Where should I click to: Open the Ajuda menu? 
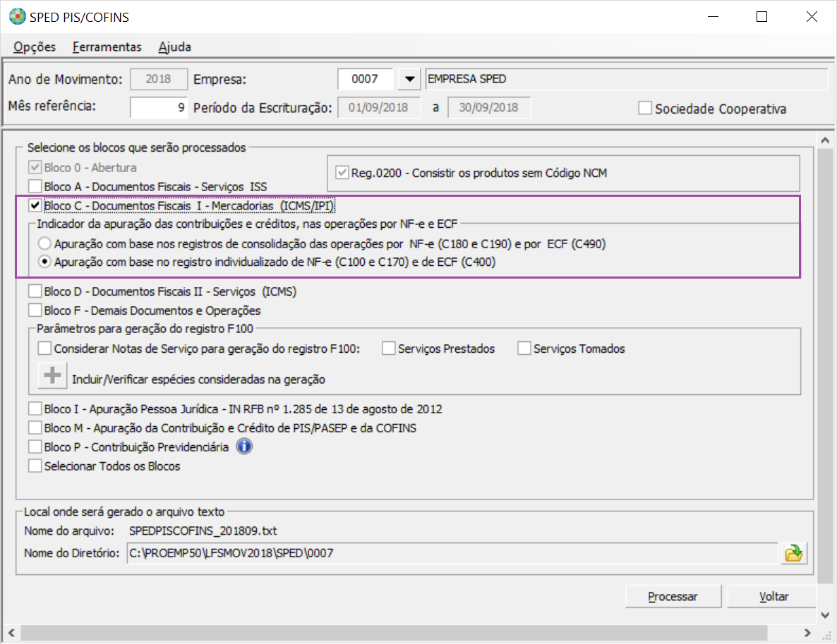click(x=174, y=47)
